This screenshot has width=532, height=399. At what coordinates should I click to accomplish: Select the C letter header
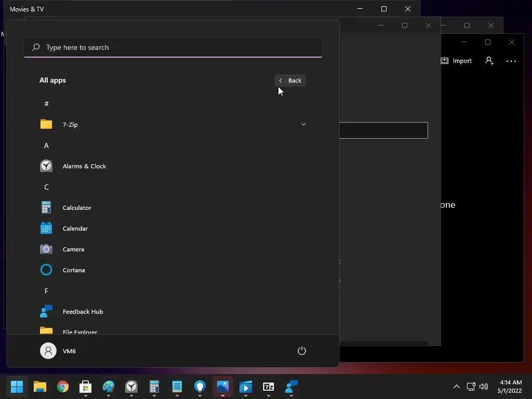46,187
